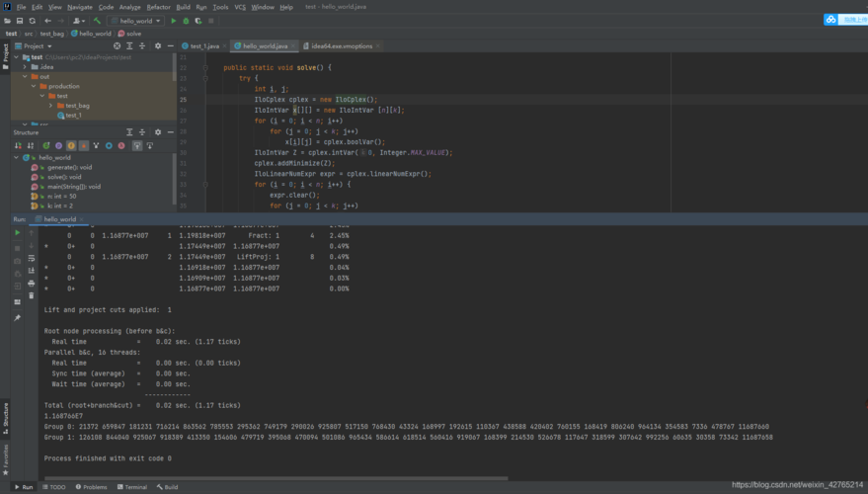Open the File menu
Screen dimensions: 868x494
pos(21,7)
